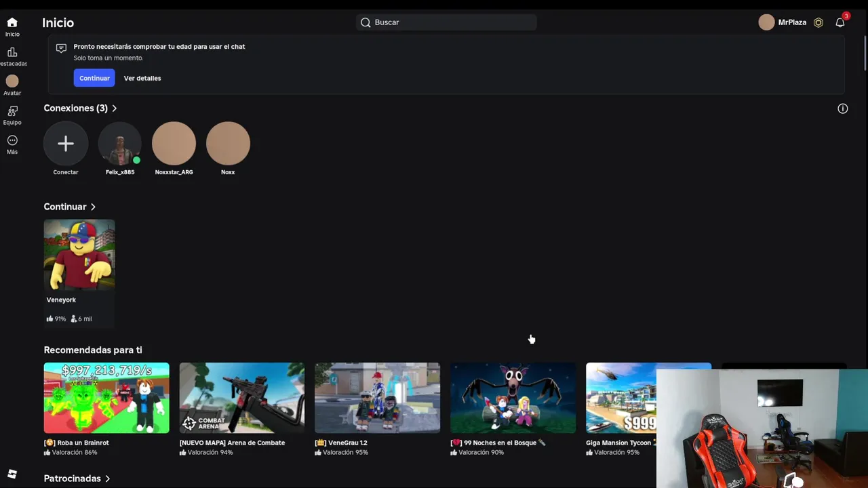
Task: Open Felix_x885's profile avatar
Action: (x=120, y=144)
